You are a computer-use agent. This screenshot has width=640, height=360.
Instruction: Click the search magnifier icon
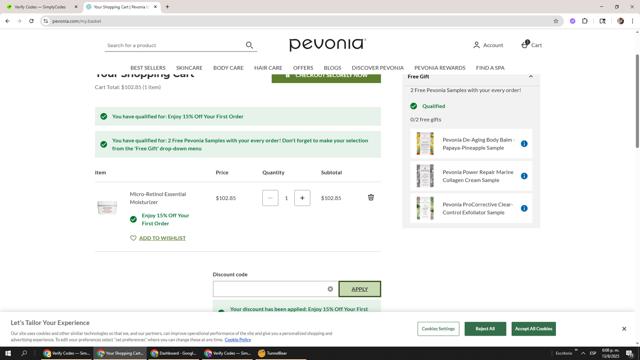pos(249,45)
